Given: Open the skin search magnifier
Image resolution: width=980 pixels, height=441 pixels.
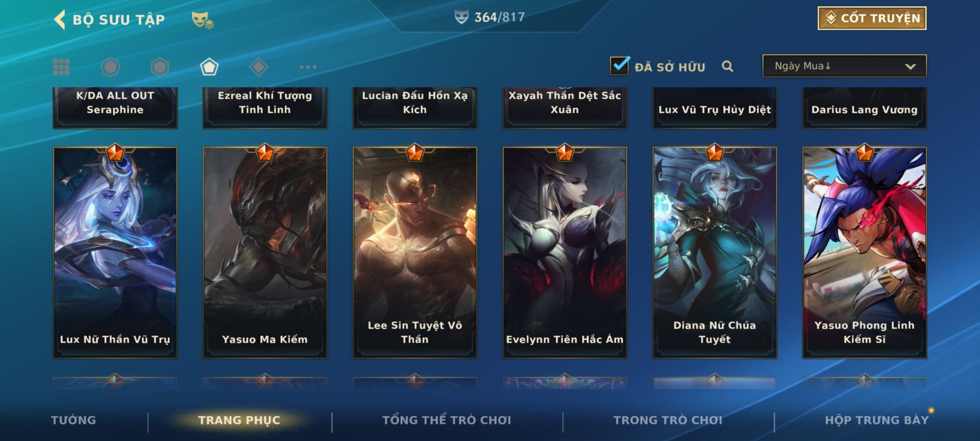Looking at the screenshot, I should 727,66.
